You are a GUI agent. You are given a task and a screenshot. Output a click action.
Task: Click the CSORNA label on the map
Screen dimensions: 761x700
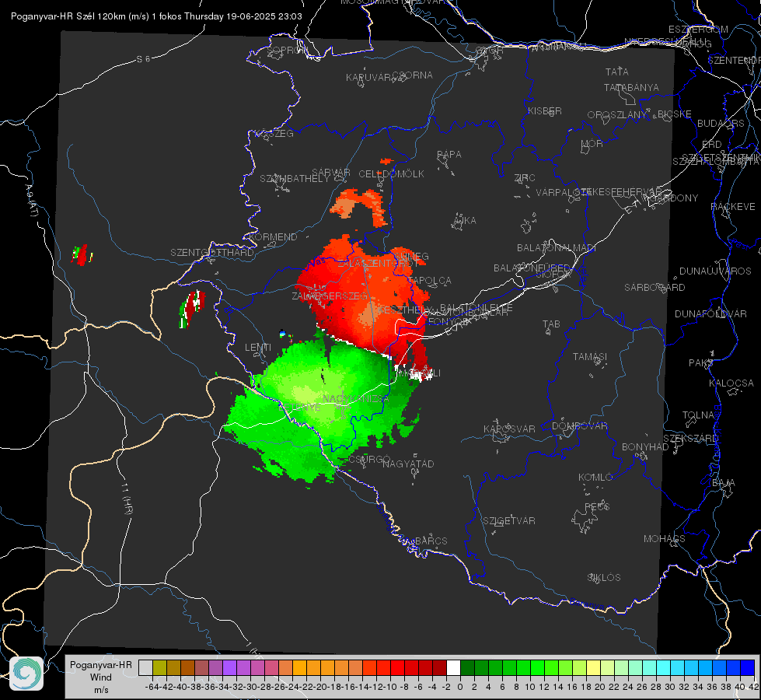point(413,75)
